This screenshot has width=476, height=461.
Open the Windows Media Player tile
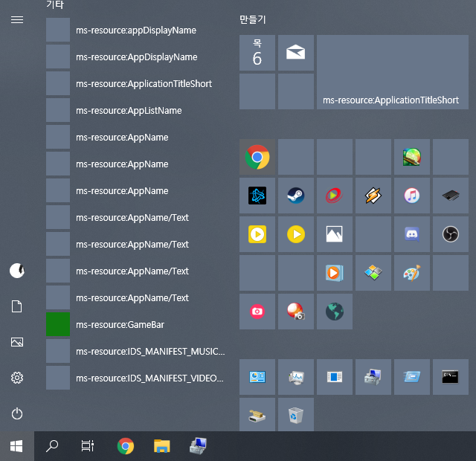pos(335,273)
